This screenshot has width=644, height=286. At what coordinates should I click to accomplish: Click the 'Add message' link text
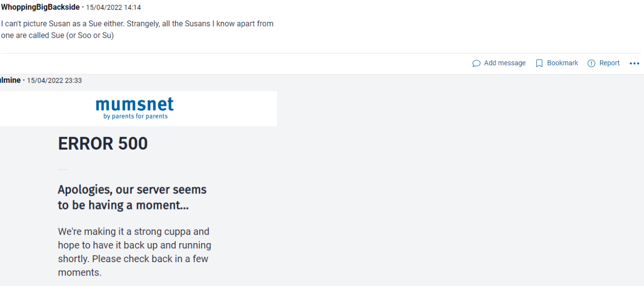(x=505, y=63)
